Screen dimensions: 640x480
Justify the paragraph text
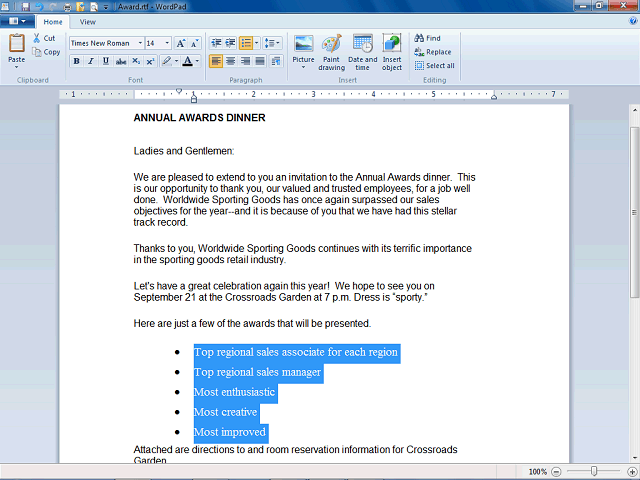pos(260,61)
